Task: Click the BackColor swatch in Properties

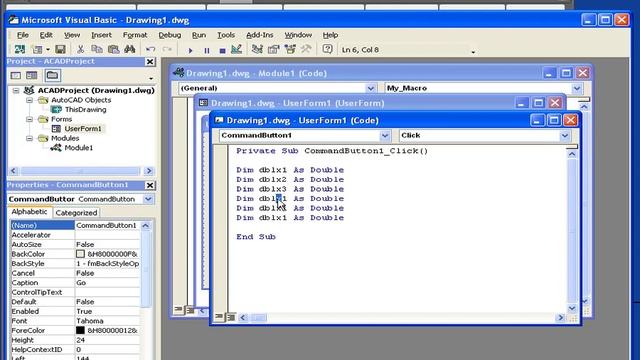Action: 80,254
